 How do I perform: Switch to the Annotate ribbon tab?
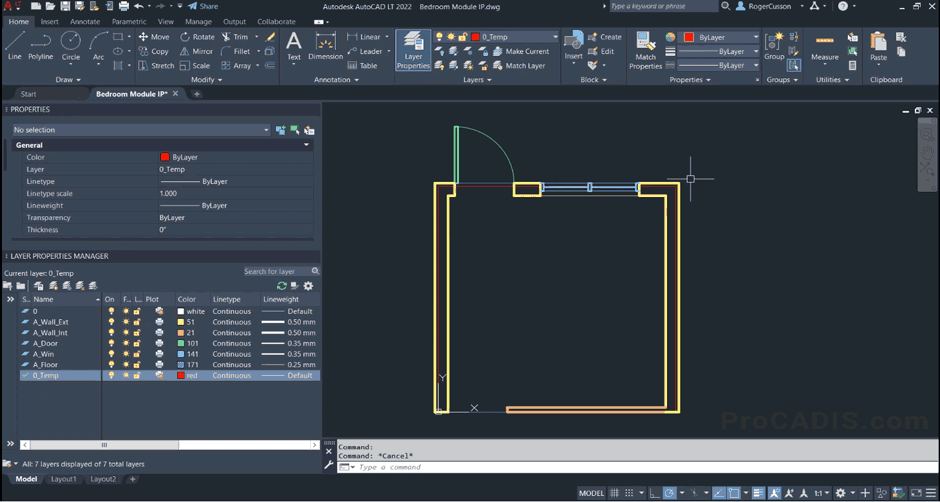[85, 22]
